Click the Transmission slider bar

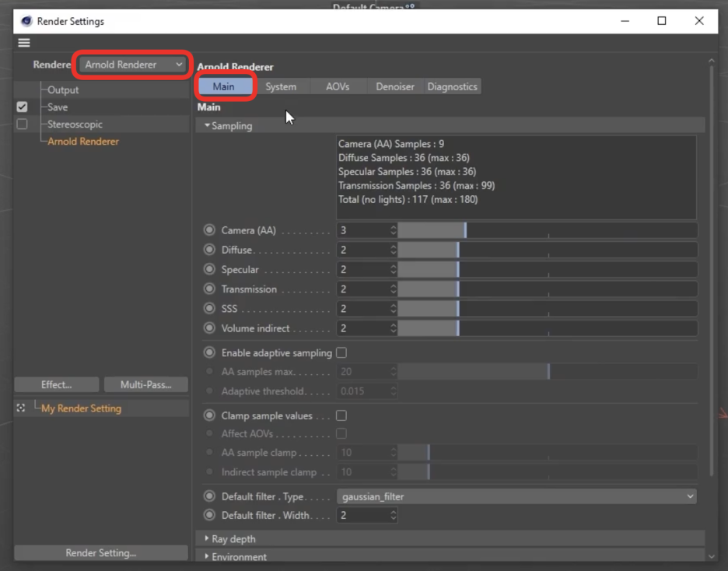548,289
